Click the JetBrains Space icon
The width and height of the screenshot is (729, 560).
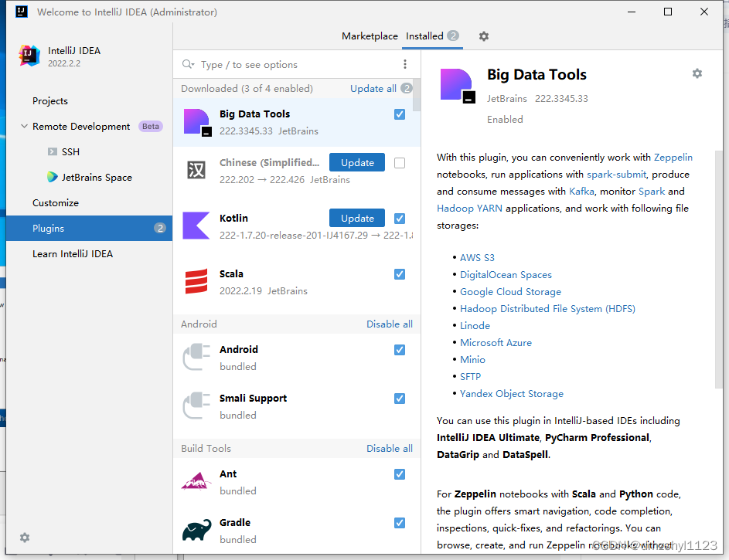point(52,177)
